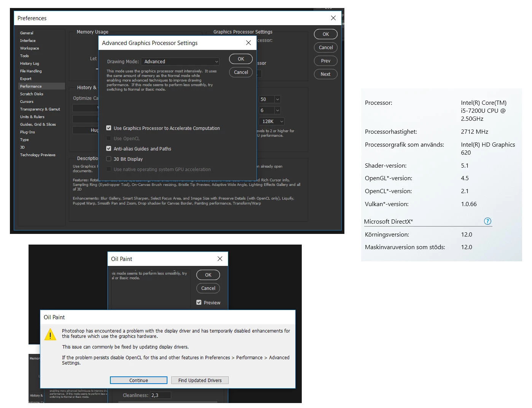Click the Processorhastighet value 2712 MHz
Screen dimensions: 532x408
coord(475,132)
